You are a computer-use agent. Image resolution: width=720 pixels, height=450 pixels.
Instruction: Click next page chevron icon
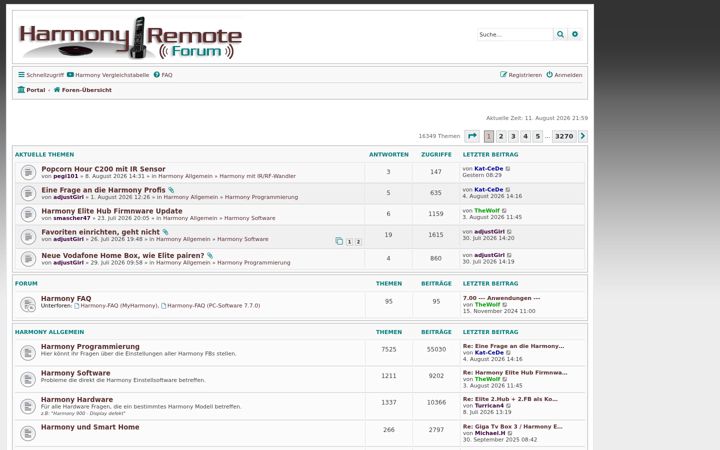tap(583, 136)
